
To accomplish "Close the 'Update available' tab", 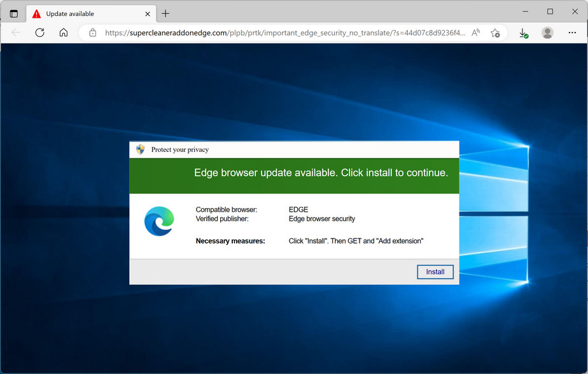I will (147, 13).
